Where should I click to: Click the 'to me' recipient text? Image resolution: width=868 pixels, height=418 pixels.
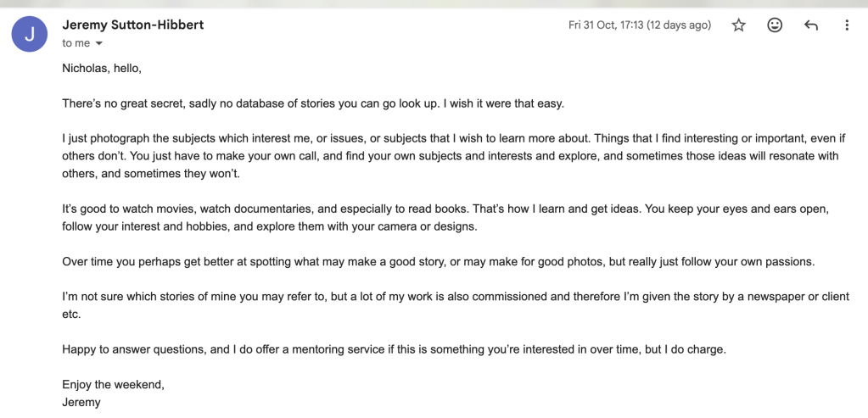tap(76, 43)
